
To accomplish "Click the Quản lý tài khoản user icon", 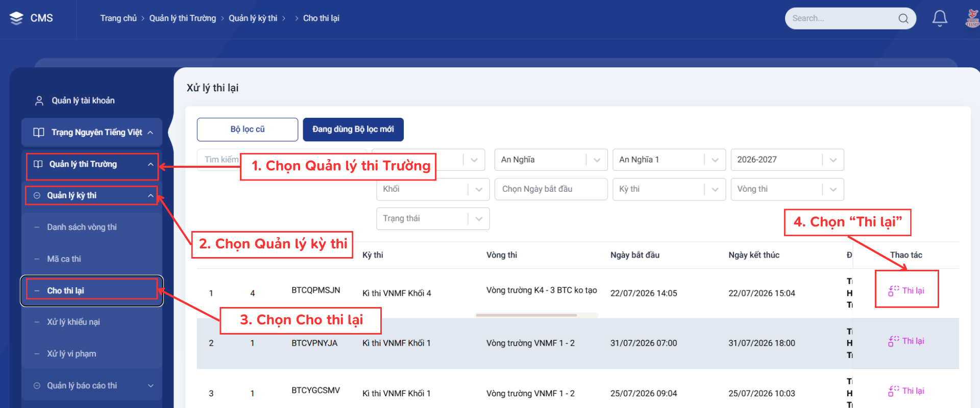I will [x=39, y=101].
